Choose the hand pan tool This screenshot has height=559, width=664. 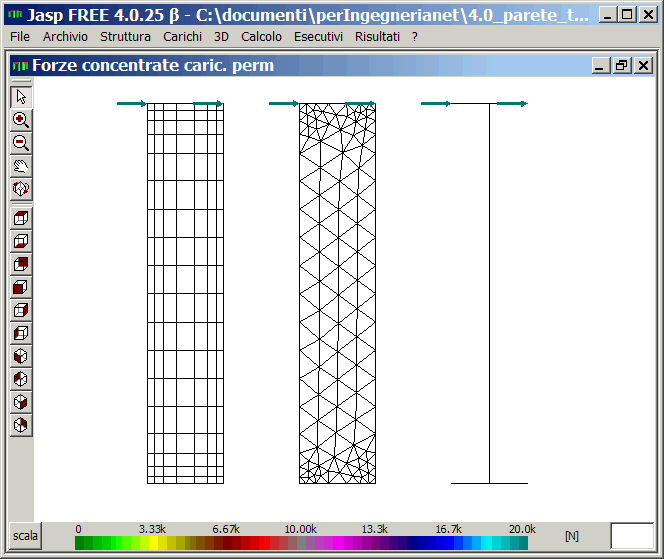(x=21, y=166)
